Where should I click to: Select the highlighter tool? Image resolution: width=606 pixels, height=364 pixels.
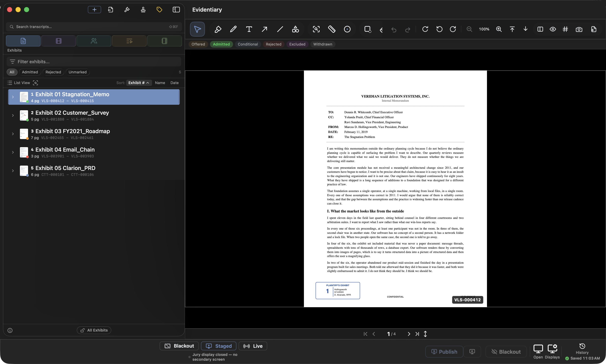(218, 29)
